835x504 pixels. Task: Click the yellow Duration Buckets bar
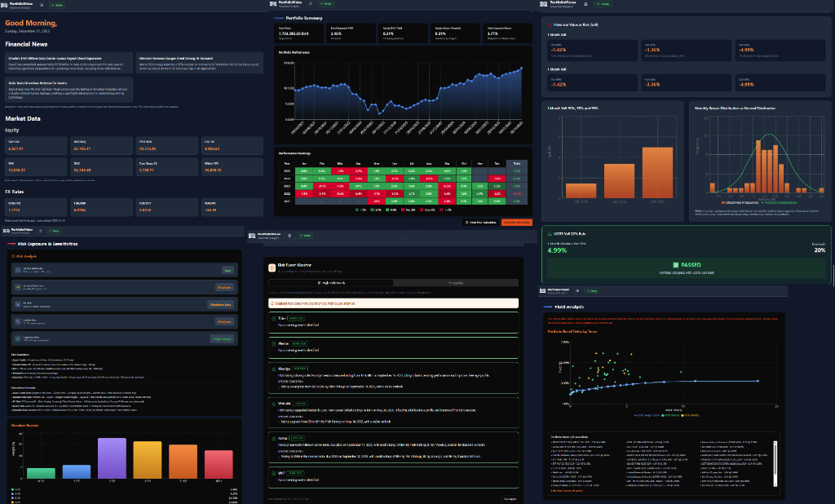point(148,460)
